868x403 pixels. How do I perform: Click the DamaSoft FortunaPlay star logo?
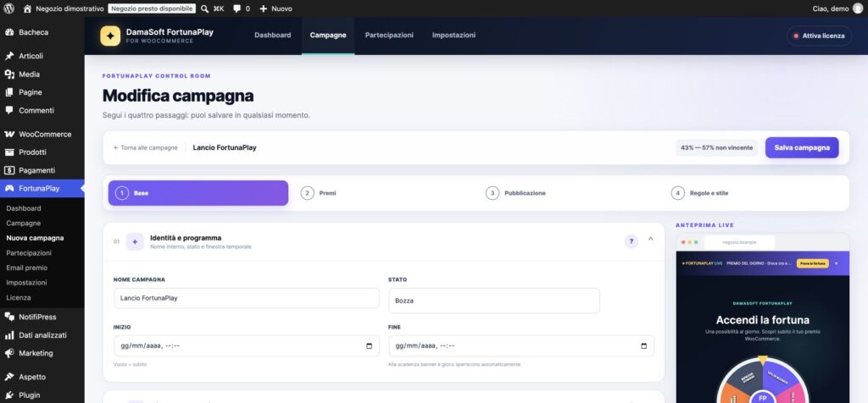[x=110, y=36]
